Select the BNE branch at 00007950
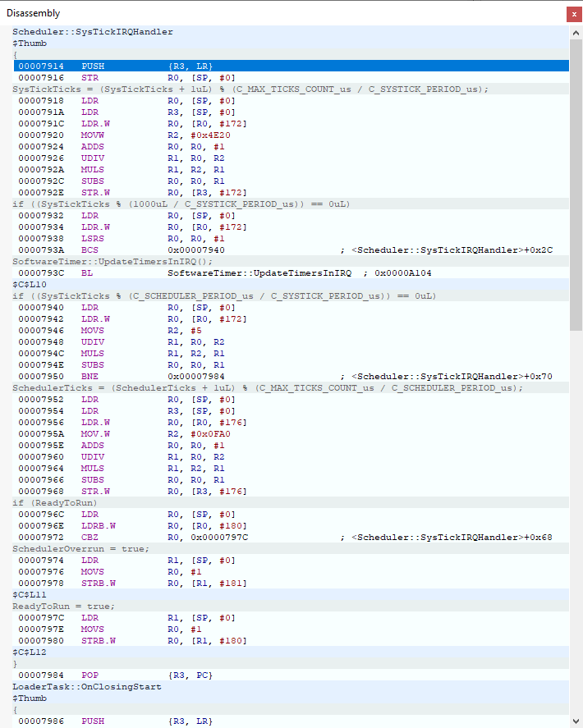The height and width of the screenshot is (728, 583). (291, 376)
